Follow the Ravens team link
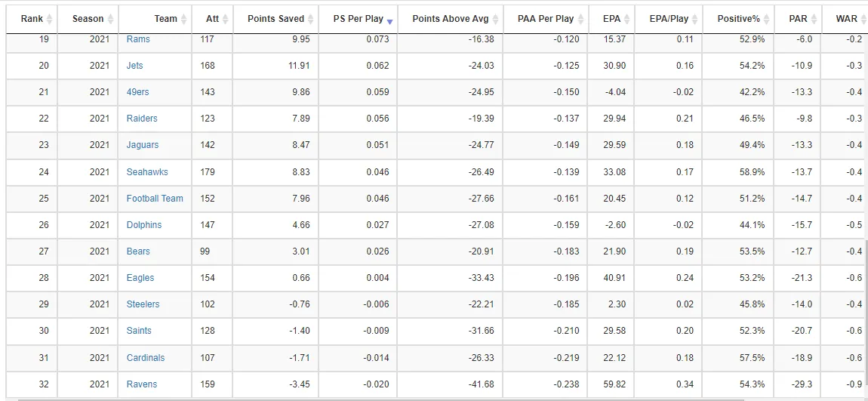The width and height of the screenshot is (868, 401). [142, 384]
